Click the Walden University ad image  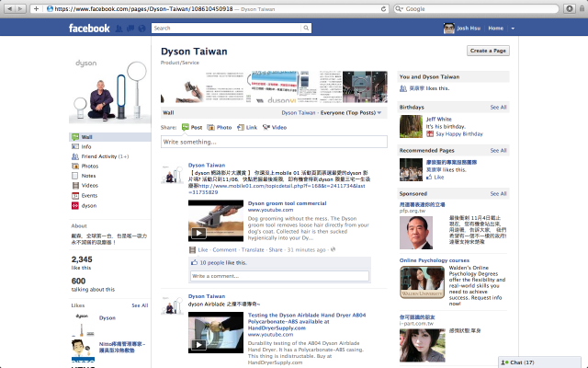click(423, 282)
